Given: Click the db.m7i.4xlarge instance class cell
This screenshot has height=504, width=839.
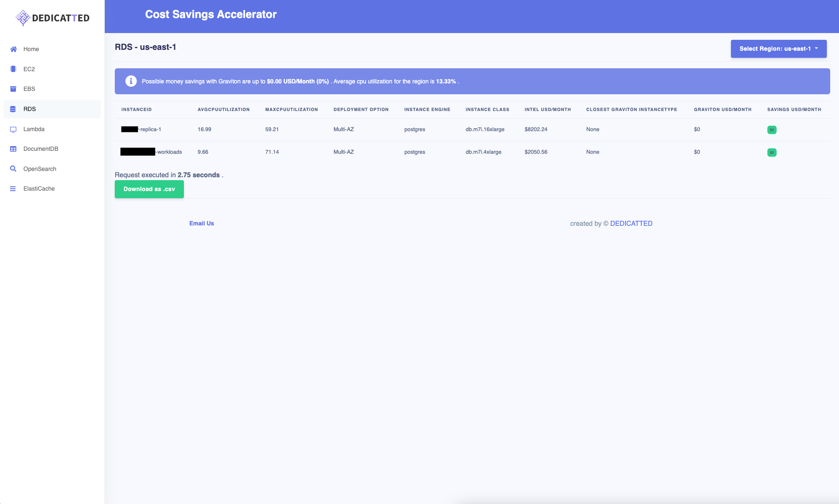Looking at the screenshot, I should [x=483, y=152].
